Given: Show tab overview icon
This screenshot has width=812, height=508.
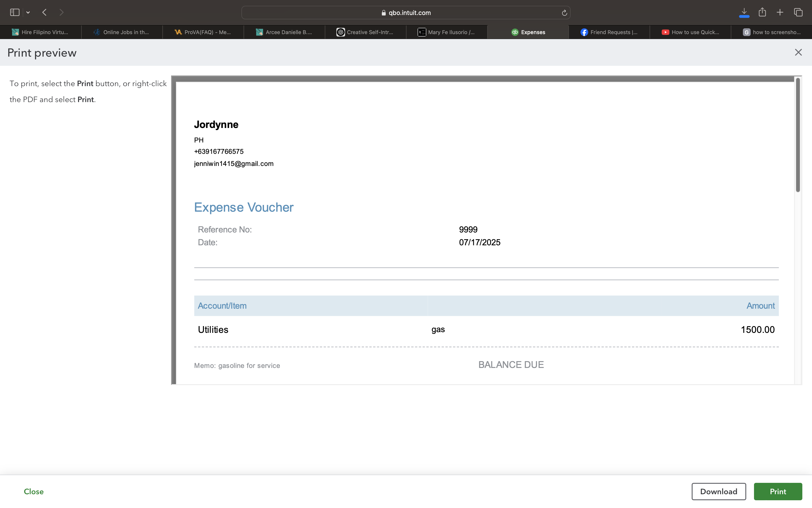Looking at the screenshot, I should click(x=798, y=12).
